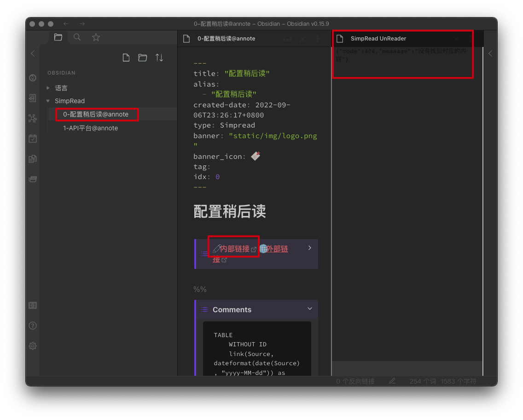Viewport: 523px width, 420px height.
Task: Collapse the left sidebar arrow
Action: pyautogui.click(x=33, y=53)
